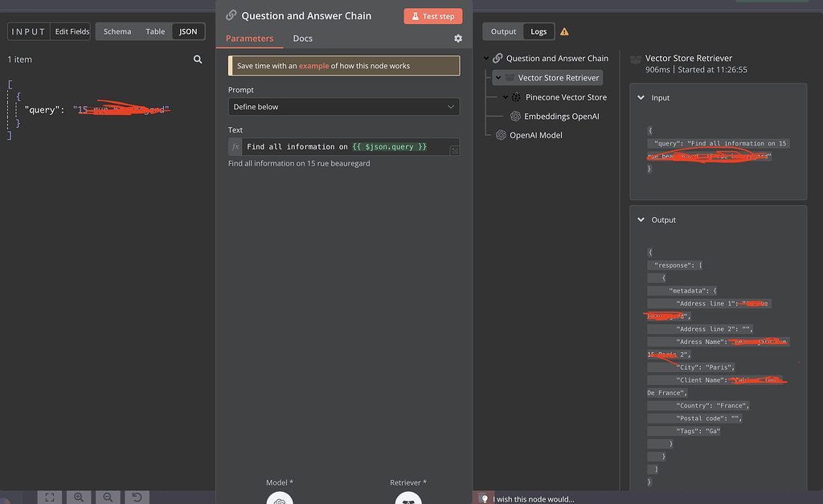Collapse the Input section in logs

(641, 98)
